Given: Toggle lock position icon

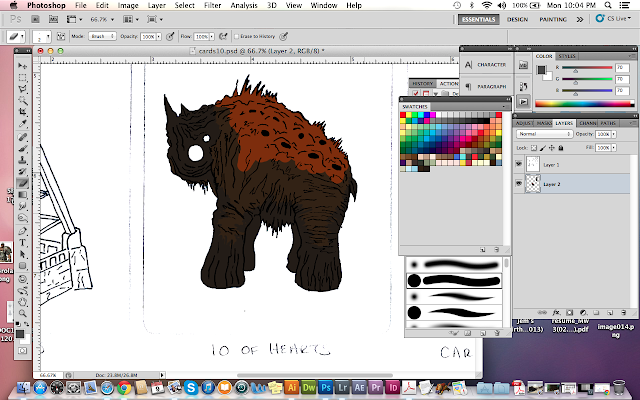Looking at the screenshot, I should pyautogui.click(x=551, y=148).
